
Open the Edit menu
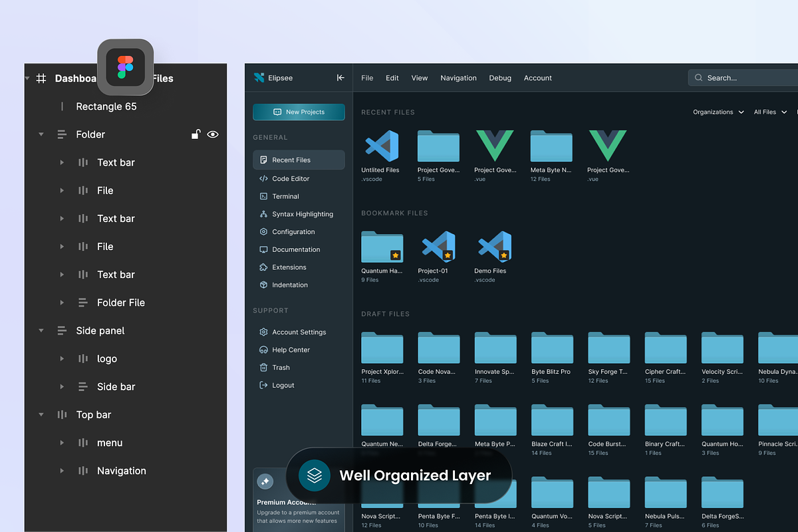(392, 78)
